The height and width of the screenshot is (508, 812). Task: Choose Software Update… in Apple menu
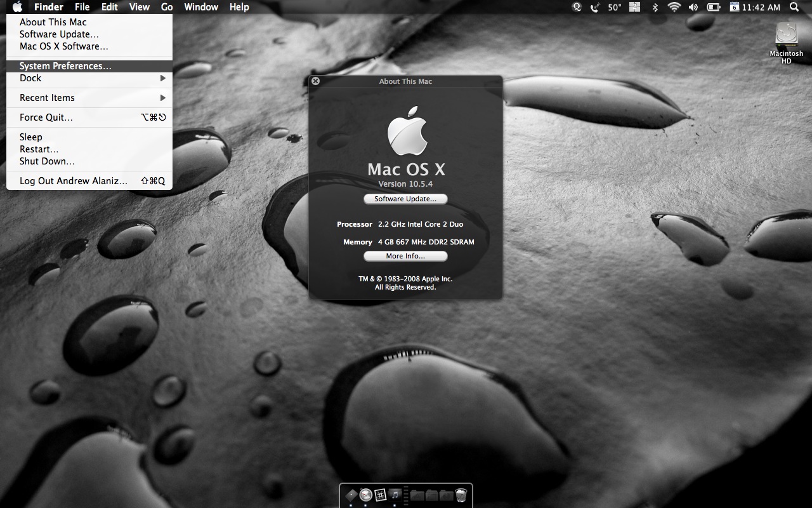click(89, 34)
